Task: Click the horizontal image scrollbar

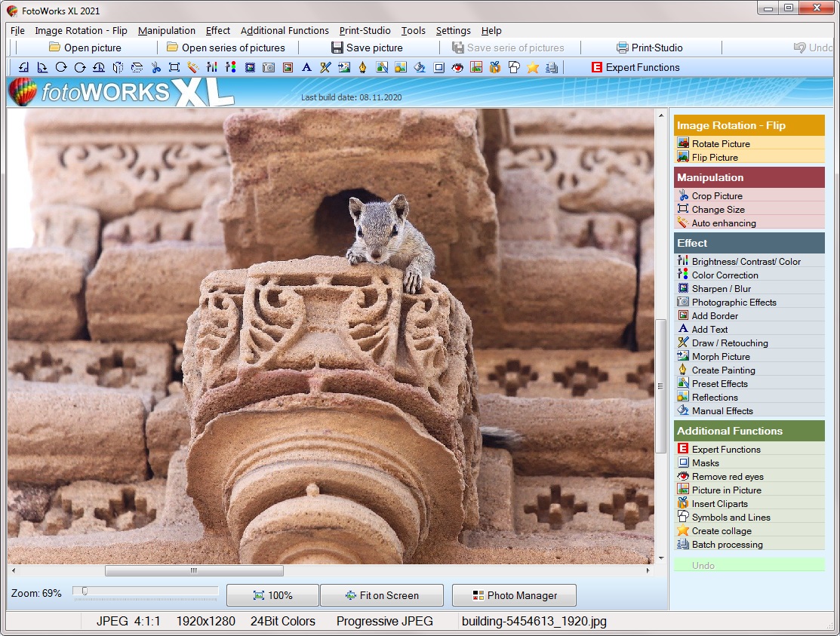Action: [195, 570]
